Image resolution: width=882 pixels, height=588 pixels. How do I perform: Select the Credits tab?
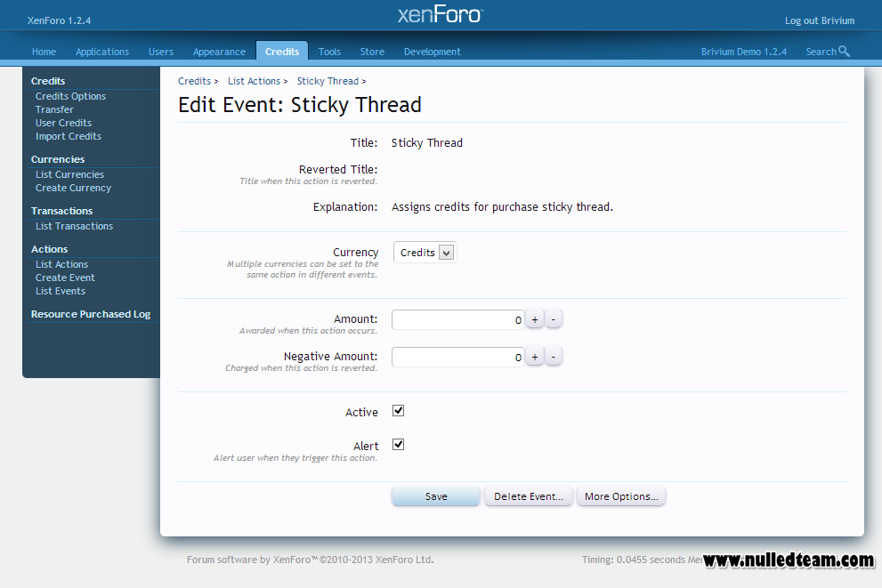282,52
